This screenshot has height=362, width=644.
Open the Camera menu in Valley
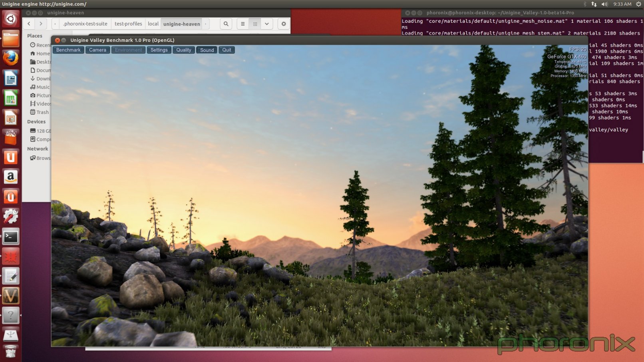click(x=97, y=50)
